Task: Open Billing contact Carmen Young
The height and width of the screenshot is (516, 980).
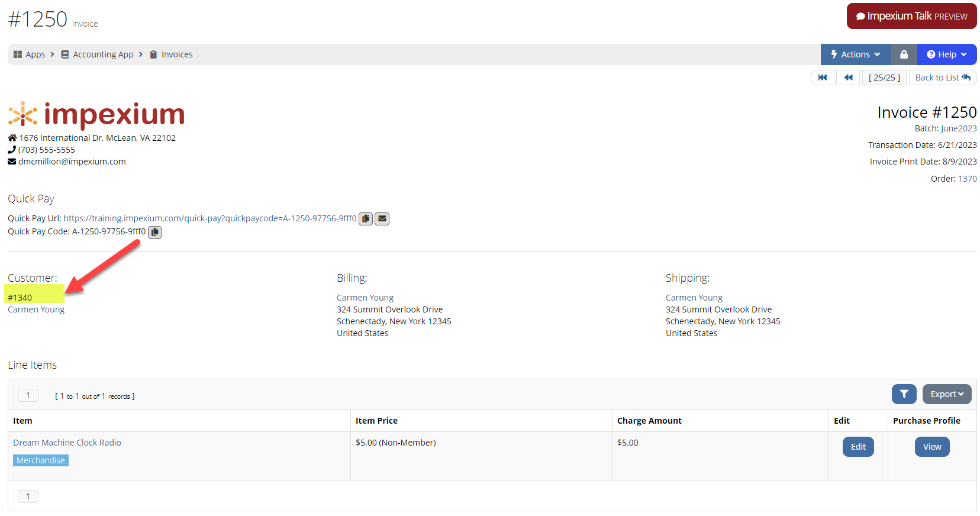Action: tap(365, 298)
